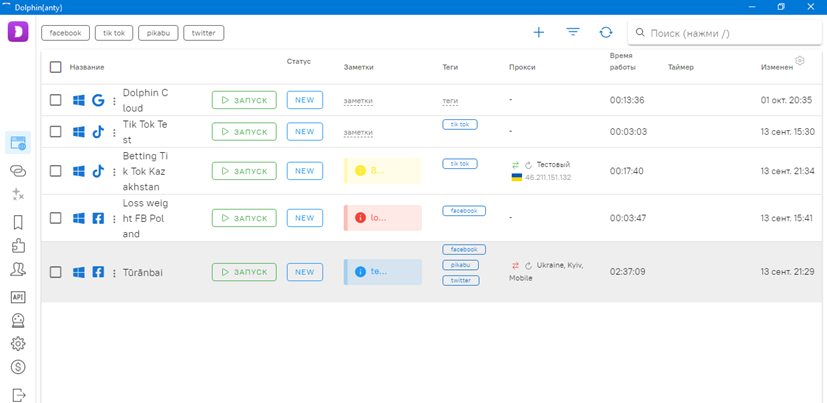Screen dimensions: 827x403
Task: Expand three-dot menu for Loss weight FB Poland
Action: click(114, 218)
